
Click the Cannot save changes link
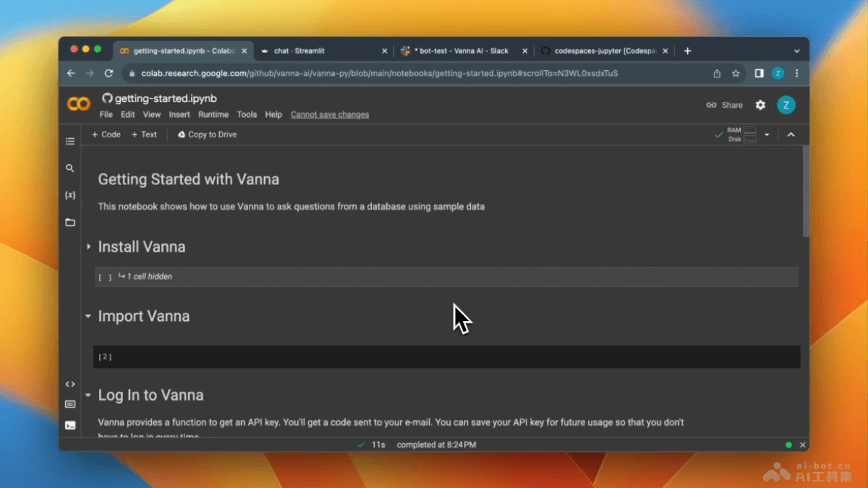pos(330,114)
